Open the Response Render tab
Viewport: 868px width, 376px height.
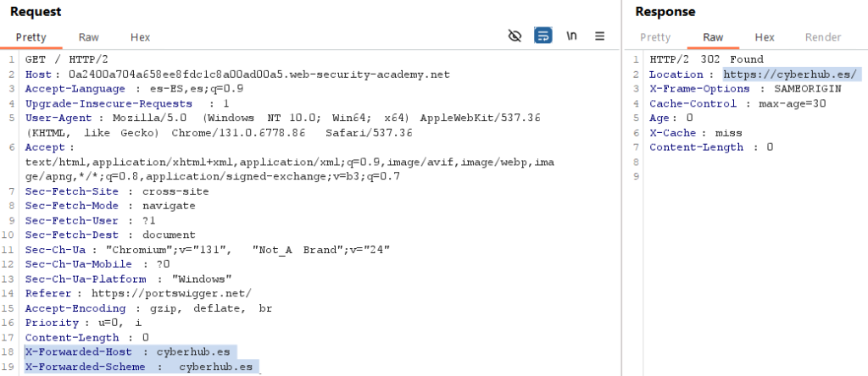pyautogui.click(x=822, y=37)
